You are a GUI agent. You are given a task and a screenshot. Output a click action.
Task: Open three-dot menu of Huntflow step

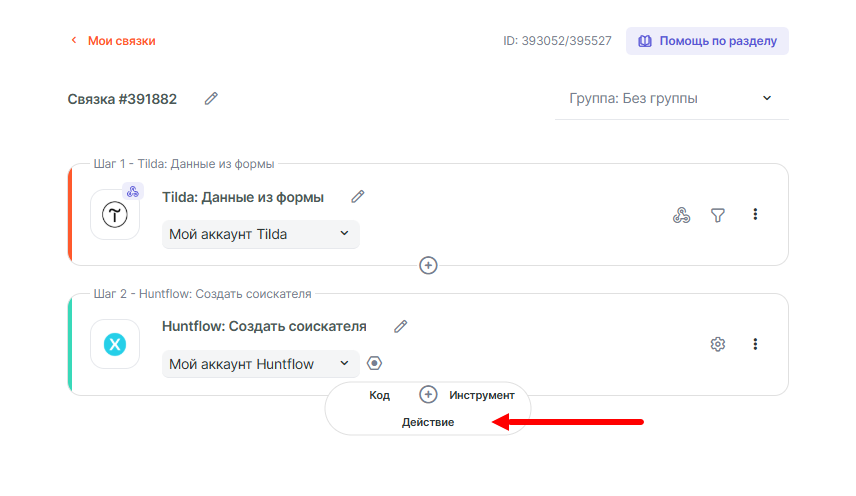755,344
